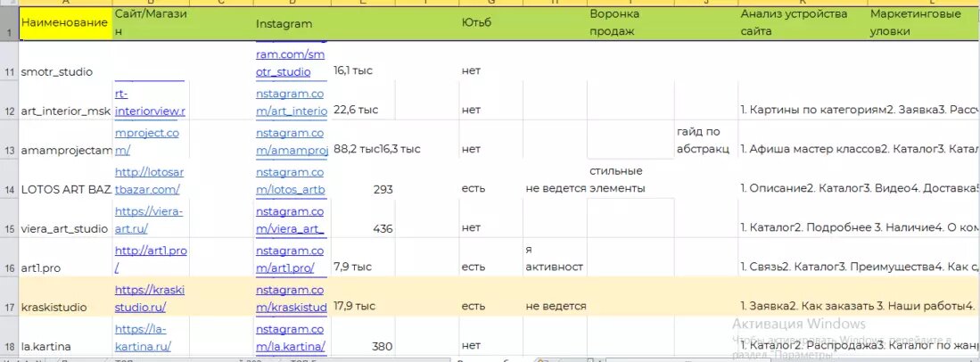The image size is (980, 362).
Task: Open the https://viera-art.ru/ link
Action: [x=149, y=220]
